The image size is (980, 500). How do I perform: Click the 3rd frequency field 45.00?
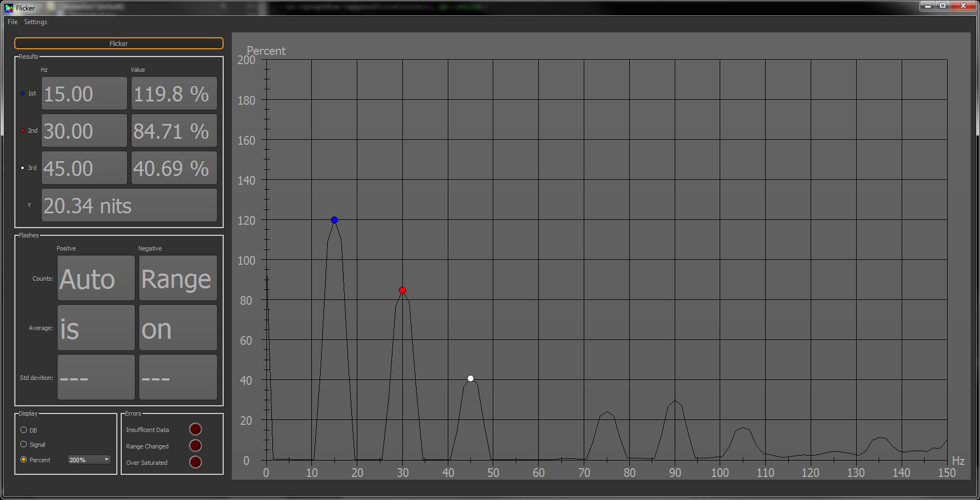(x=84, y=168)
